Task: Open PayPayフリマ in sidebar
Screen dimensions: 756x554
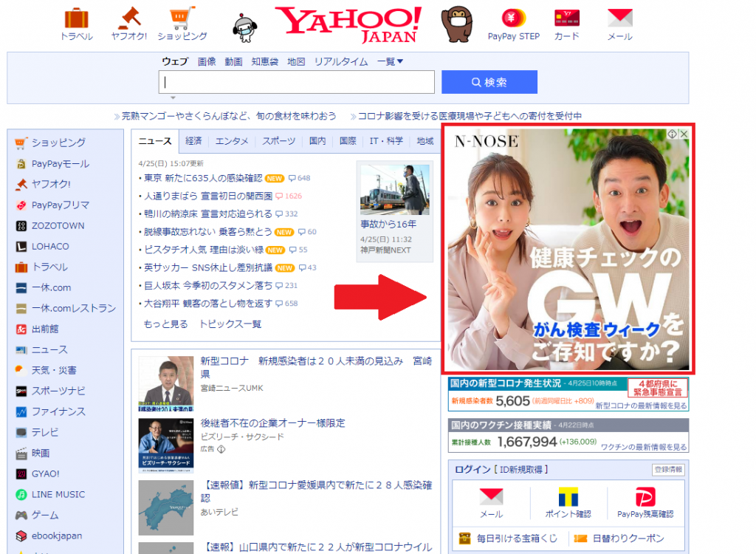Action: [x=52, y=205]
